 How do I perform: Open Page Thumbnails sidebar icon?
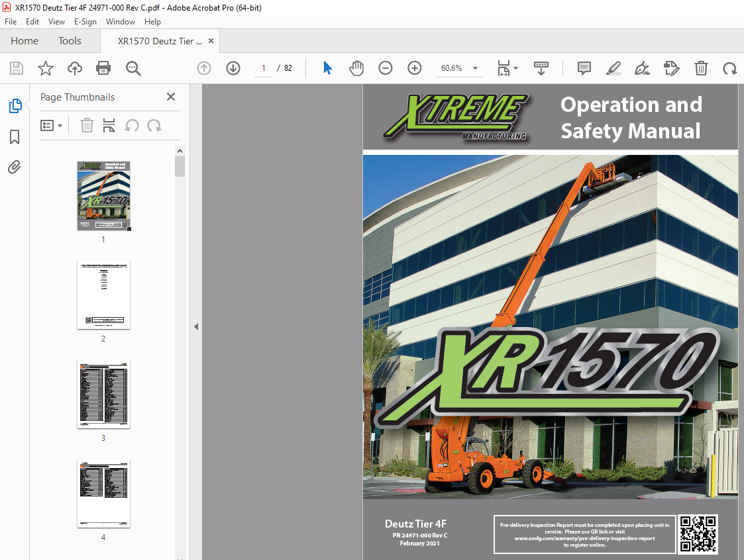15,106
